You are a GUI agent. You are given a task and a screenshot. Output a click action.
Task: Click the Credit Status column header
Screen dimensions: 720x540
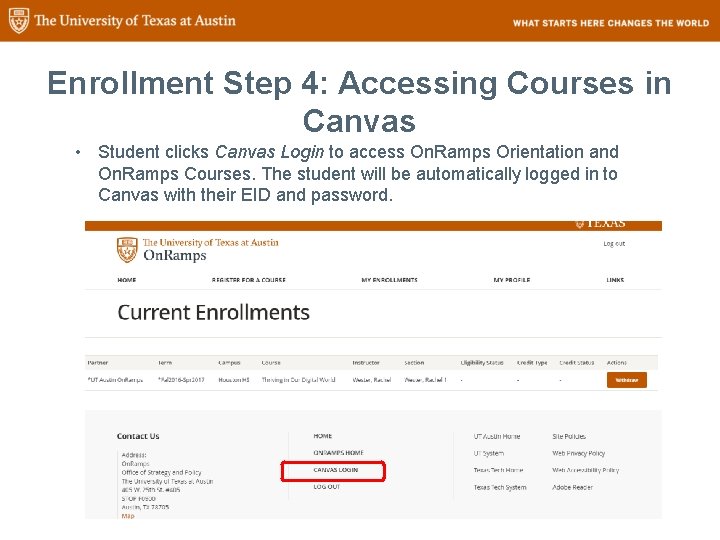(x=577, y=363)
